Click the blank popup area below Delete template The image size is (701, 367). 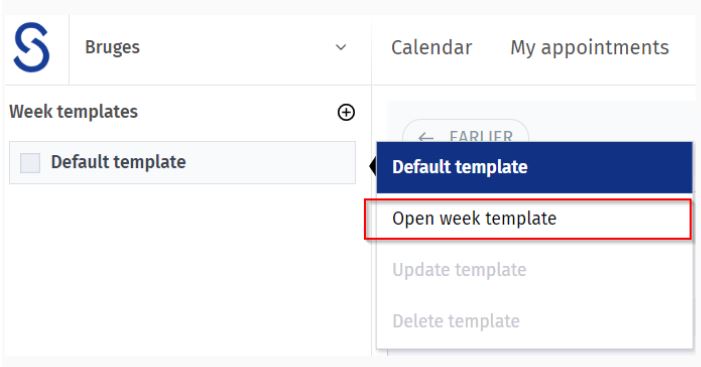(x=535, y=342)
